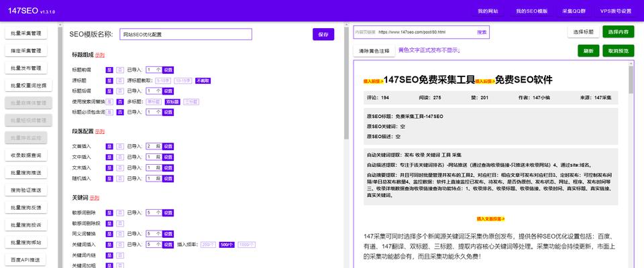Set 标题前缀 to 是
Screen dimensions: 644x268
[x=109, y=70]
